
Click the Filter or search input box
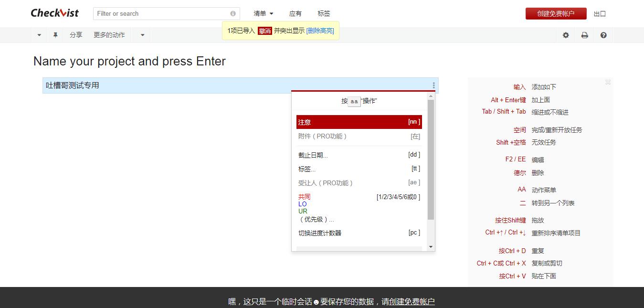coord(158,13)
